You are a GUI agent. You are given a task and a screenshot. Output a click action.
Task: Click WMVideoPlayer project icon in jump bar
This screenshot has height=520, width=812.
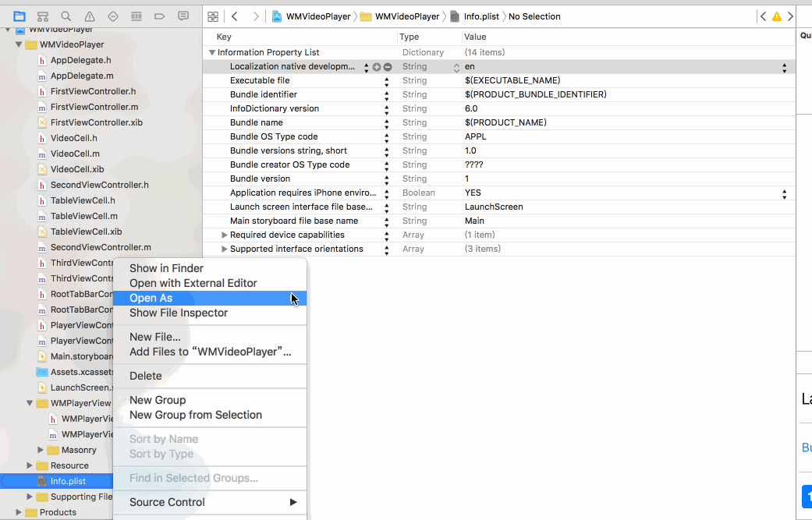pyautogui.click(x=277, y=16)
